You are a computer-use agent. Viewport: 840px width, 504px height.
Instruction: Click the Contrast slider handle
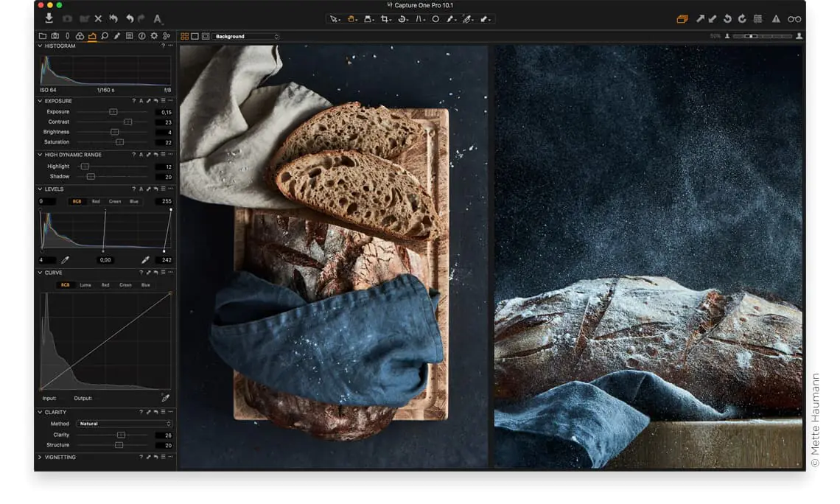[x=127, y=122]
